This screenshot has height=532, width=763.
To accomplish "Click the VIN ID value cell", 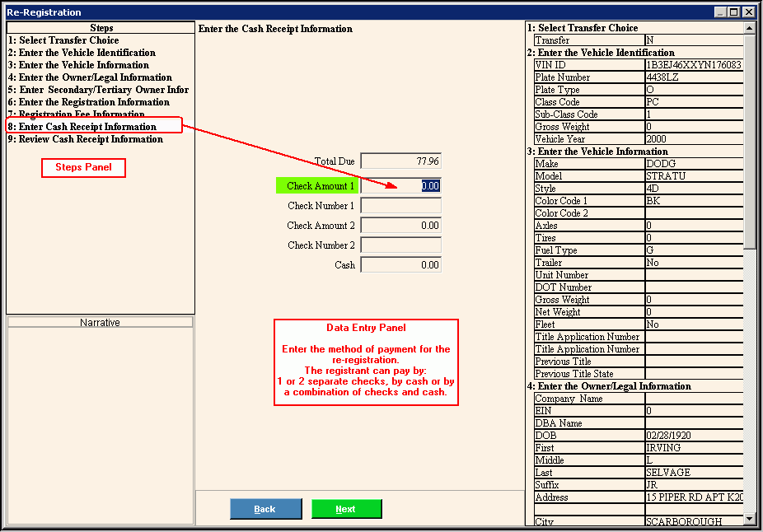I will (x=694, y=65).
